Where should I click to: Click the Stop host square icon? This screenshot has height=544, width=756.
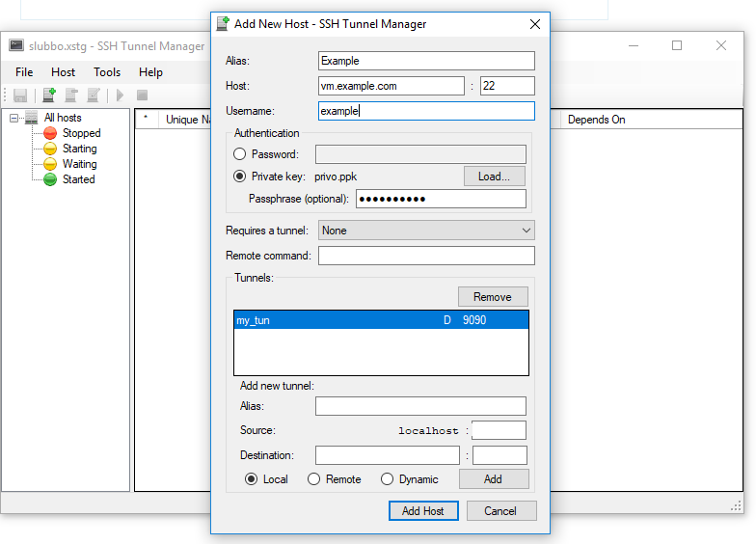click(x=142, y=95)
